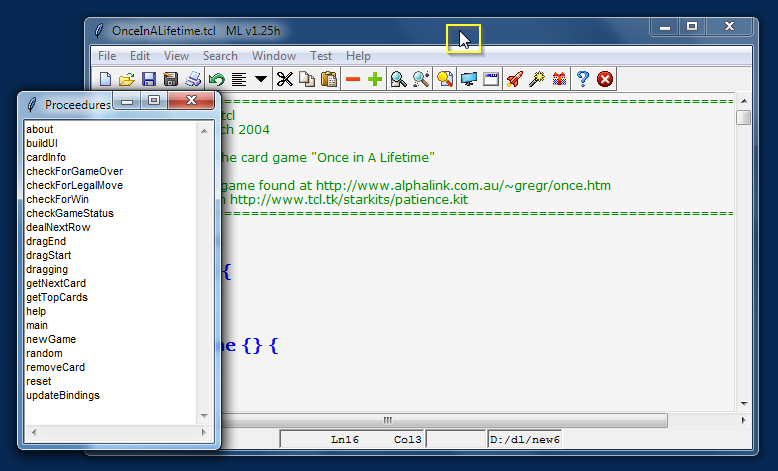This screenshot has width=778, height=471.
Task: Open the Edit menu
Action: 140,56
